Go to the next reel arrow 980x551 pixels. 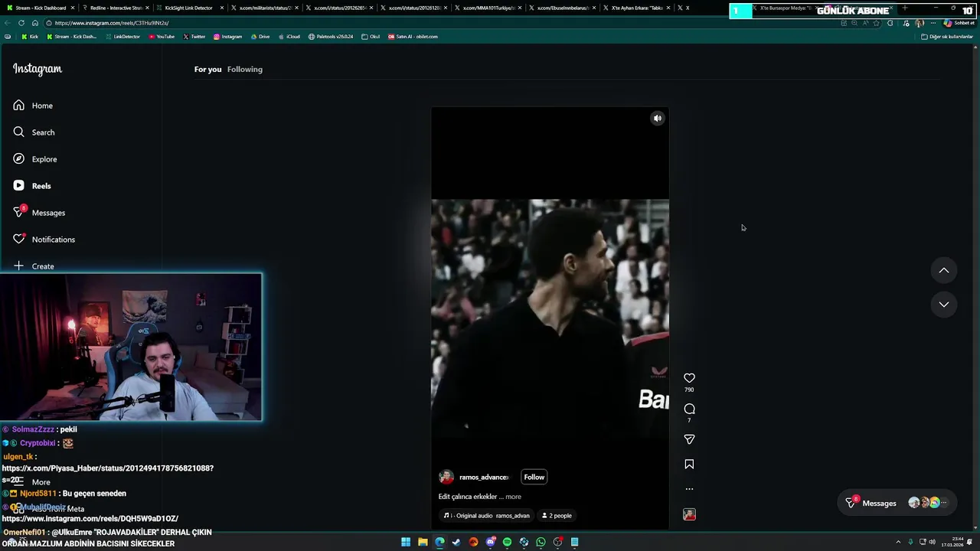point(943,305)
